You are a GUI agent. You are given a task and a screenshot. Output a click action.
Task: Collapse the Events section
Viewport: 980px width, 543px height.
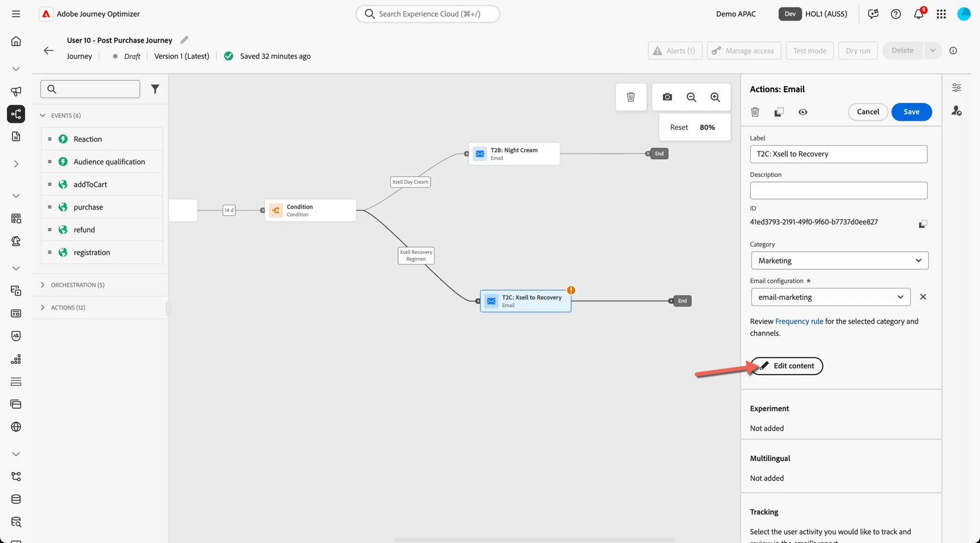43,116
